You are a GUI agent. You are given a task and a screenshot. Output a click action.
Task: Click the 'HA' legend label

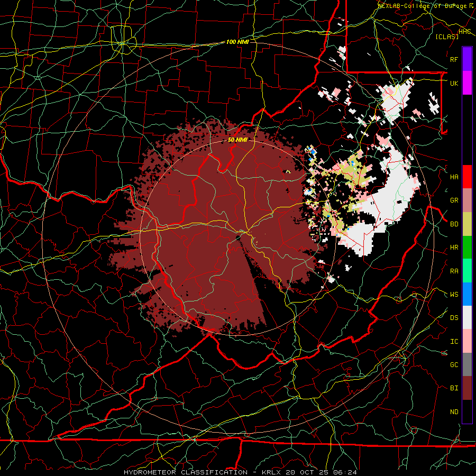pos(454,177)
